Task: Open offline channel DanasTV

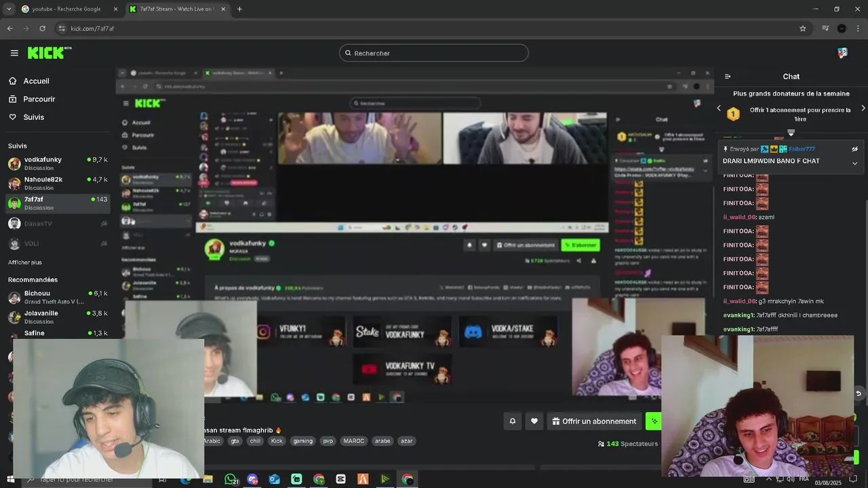Action: [x=58, y=224]
